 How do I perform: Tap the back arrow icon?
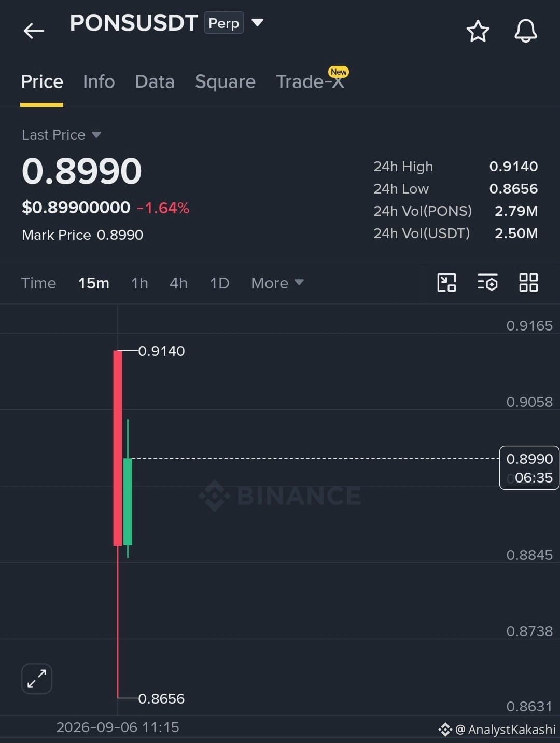click(34, 31)
